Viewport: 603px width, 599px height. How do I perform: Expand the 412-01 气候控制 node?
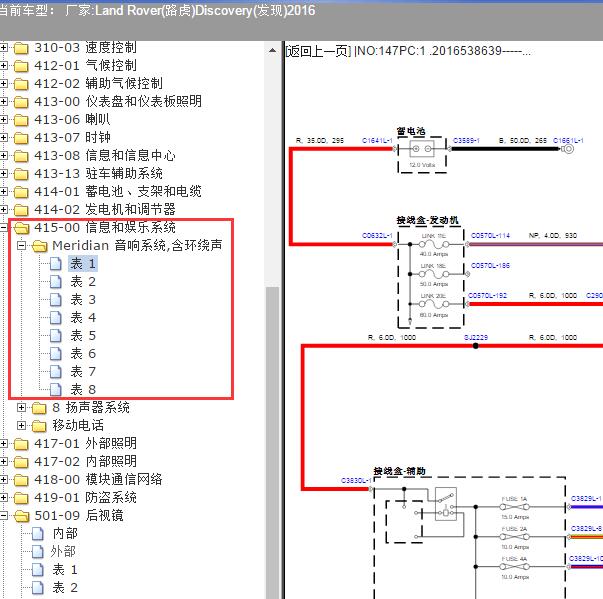click(3, 66)
